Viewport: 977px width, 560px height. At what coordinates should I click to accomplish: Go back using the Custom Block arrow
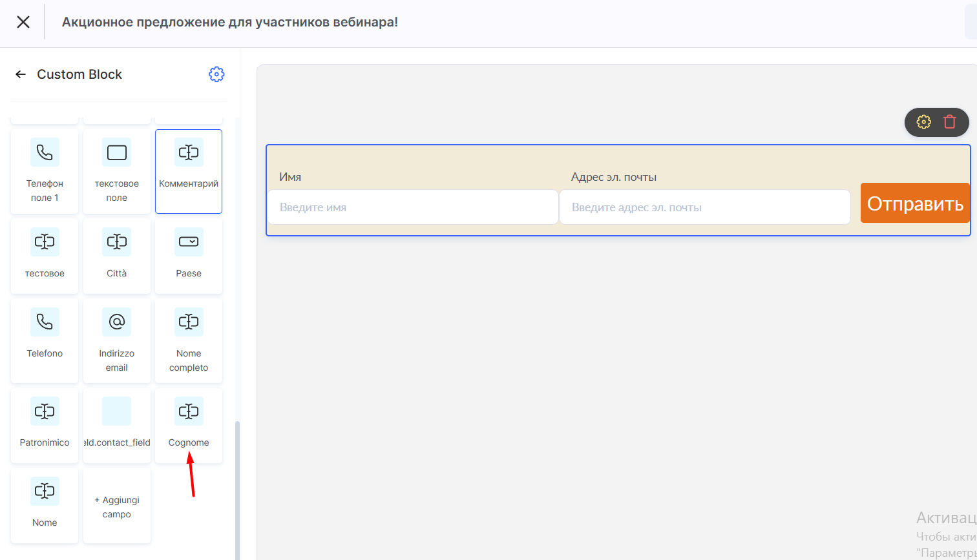[x=21, y=74]
